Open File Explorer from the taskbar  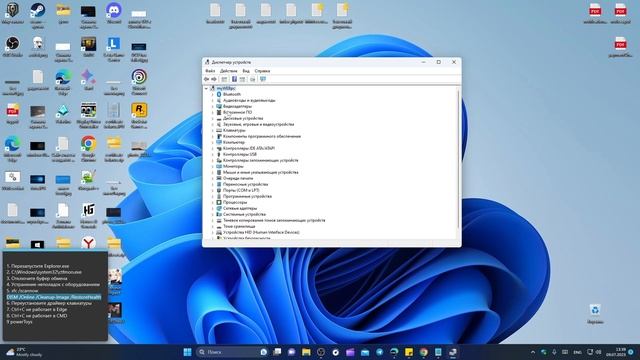306,352
